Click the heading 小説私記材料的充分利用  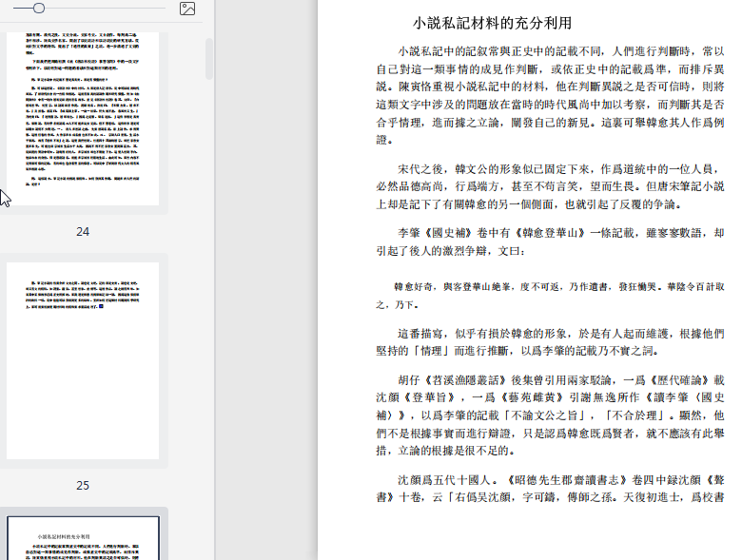pos(492,23)
